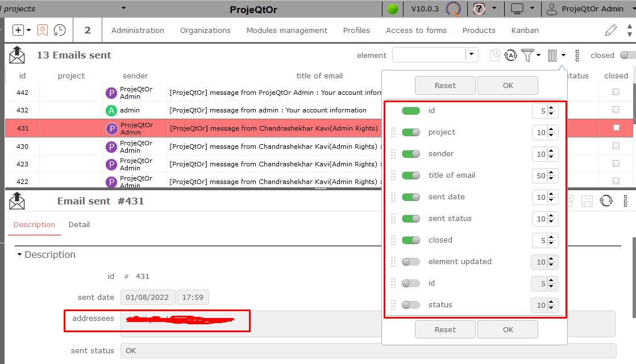Screen dimensions: 636x364
Task: Open the display icon dropdown arrow
Action: (532, 8)
